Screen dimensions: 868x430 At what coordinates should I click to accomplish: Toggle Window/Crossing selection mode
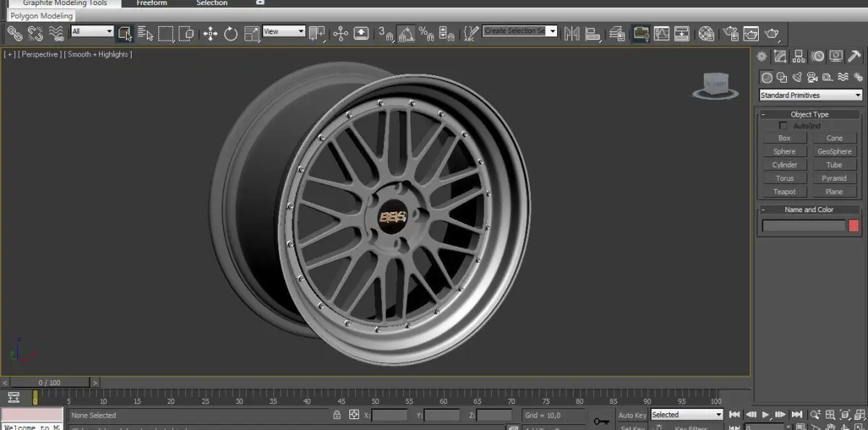tap(186, 33)
